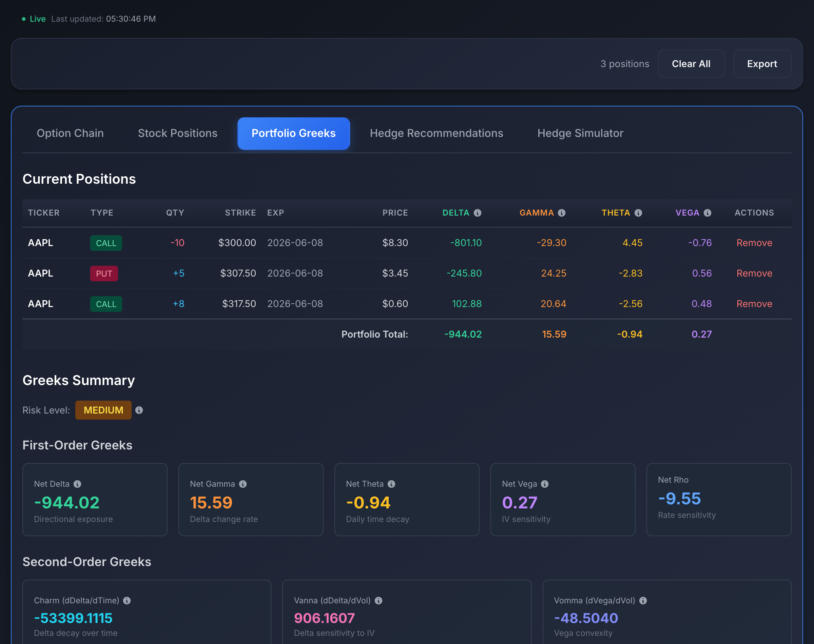Switch to the Stock Positions tab
The image size is (814, 644).
click(178, 133)
